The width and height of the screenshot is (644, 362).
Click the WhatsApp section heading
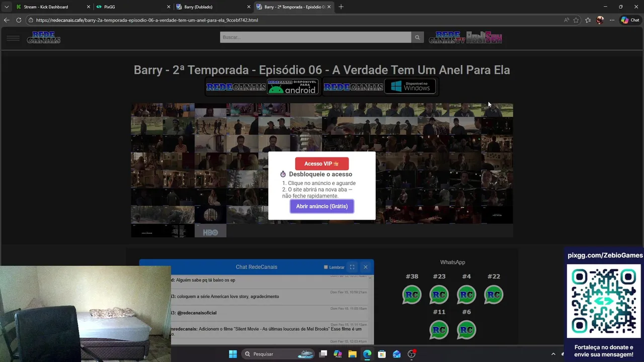pos(453,262)
